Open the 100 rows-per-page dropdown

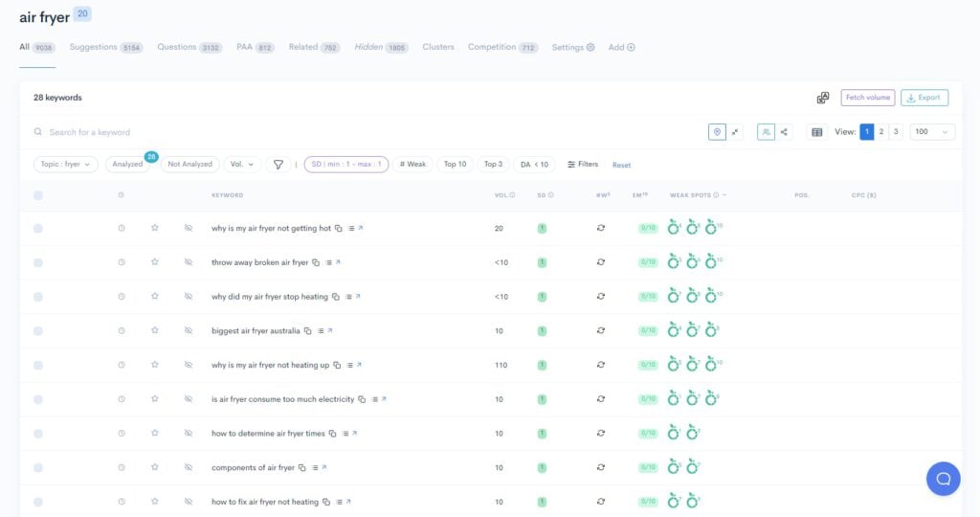coord(932,132)
